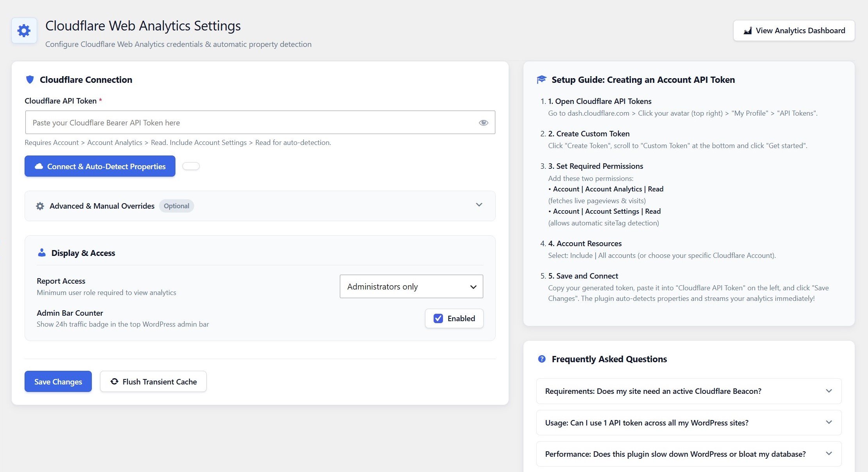Focus the Cloudflare API Token input field
Screen dimensions: 868x472
point(260,122)
